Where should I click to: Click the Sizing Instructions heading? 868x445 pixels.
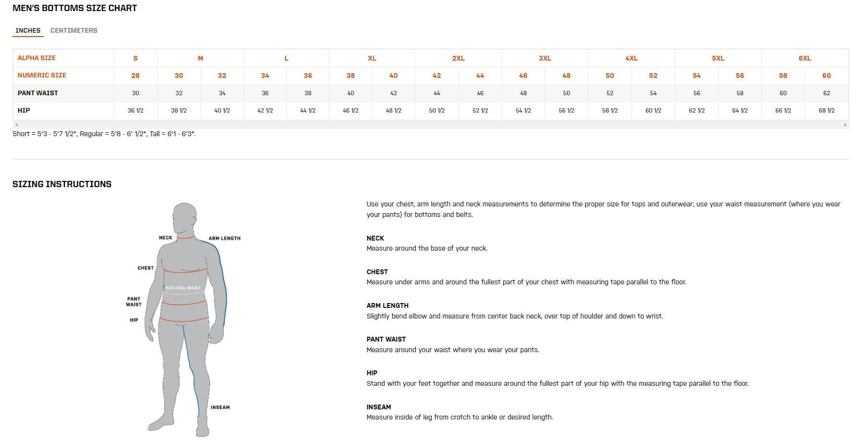tap(62, 184)
